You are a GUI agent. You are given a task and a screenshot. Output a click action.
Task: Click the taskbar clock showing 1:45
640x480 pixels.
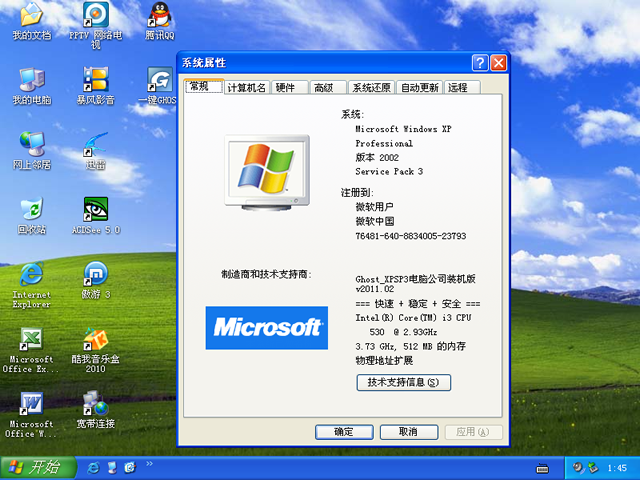[617, 468]
